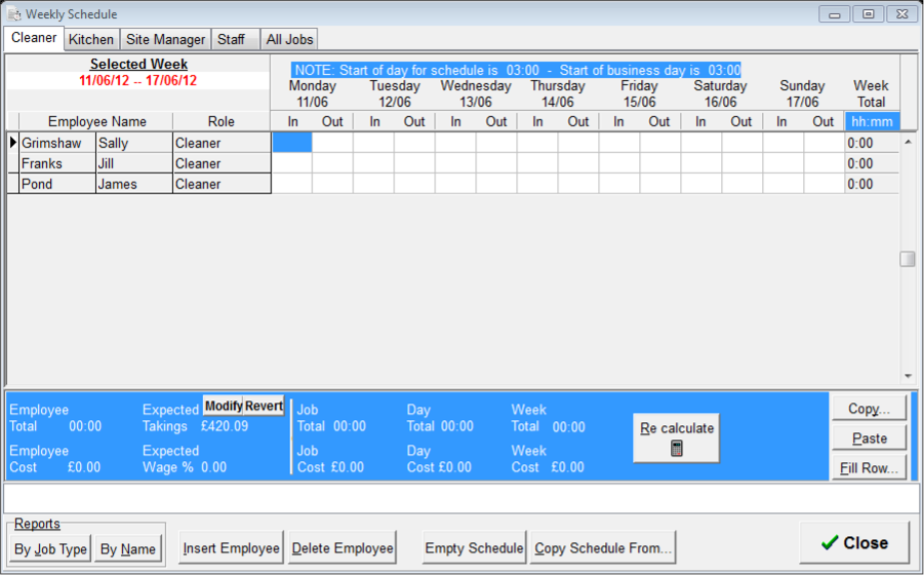Open the Site Manager tab
The height and width of the screenshot is (575, 924).
pyautogui.click(x=166, y=40)
